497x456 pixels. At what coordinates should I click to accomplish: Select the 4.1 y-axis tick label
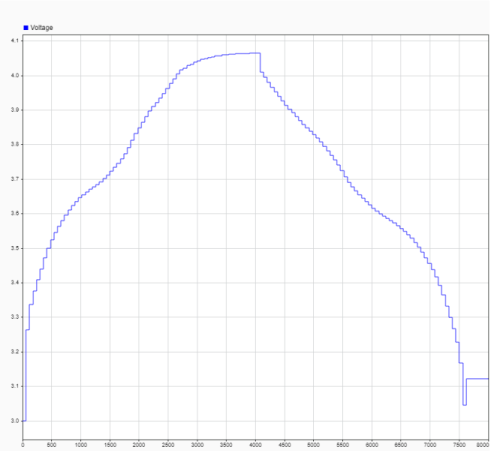[15, 41]
